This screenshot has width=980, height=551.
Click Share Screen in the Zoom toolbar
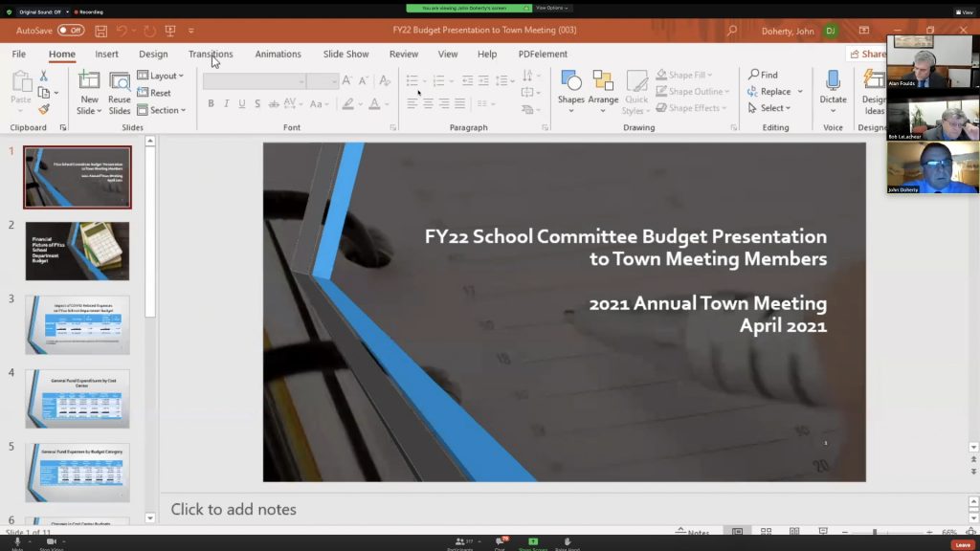533,543
